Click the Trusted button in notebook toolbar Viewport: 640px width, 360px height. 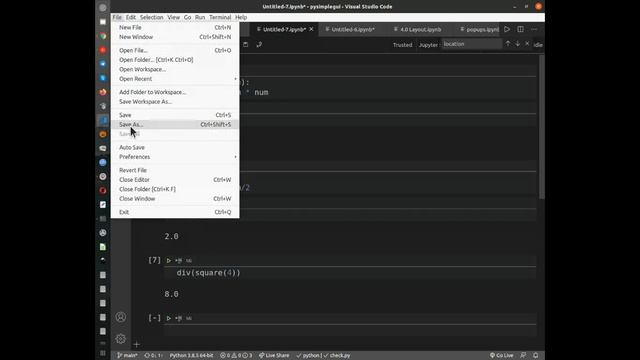click(402, 45)
